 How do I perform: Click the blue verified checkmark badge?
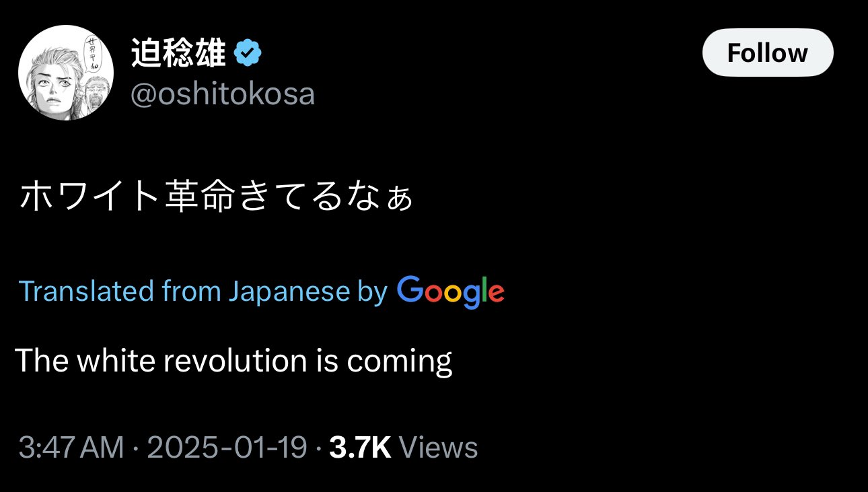(248, 54)
